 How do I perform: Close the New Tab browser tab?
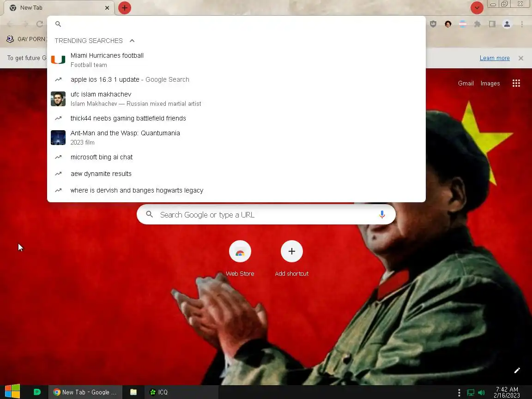107,8
